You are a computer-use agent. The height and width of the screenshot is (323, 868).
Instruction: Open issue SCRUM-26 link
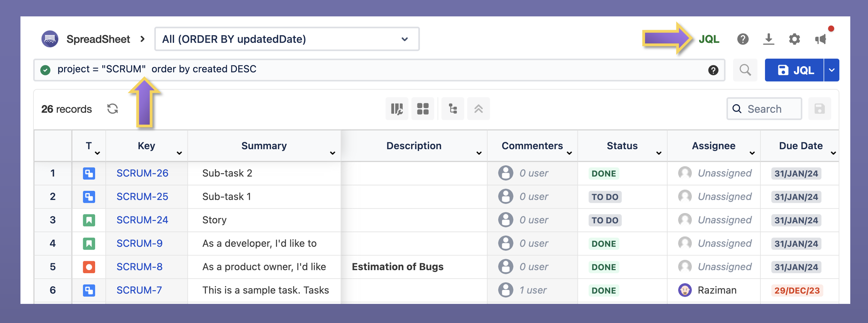[x=142, y=173]
